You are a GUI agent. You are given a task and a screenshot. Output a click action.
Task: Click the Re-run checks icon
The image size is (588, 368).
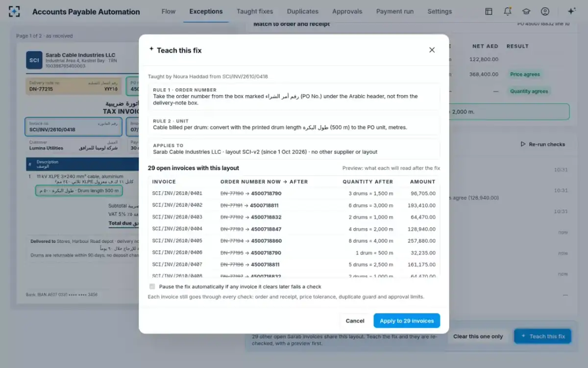coord(523,144)
